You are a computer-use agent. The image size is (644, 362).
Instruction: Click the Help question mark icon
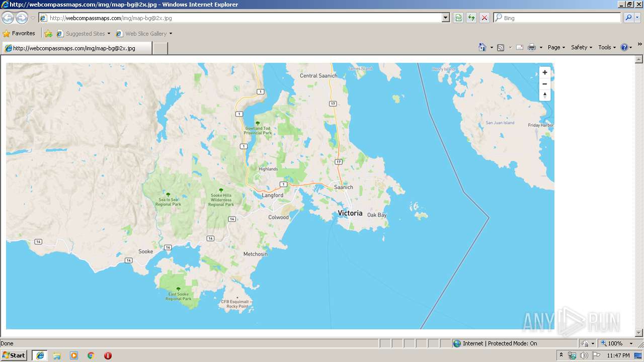(624, 47)
